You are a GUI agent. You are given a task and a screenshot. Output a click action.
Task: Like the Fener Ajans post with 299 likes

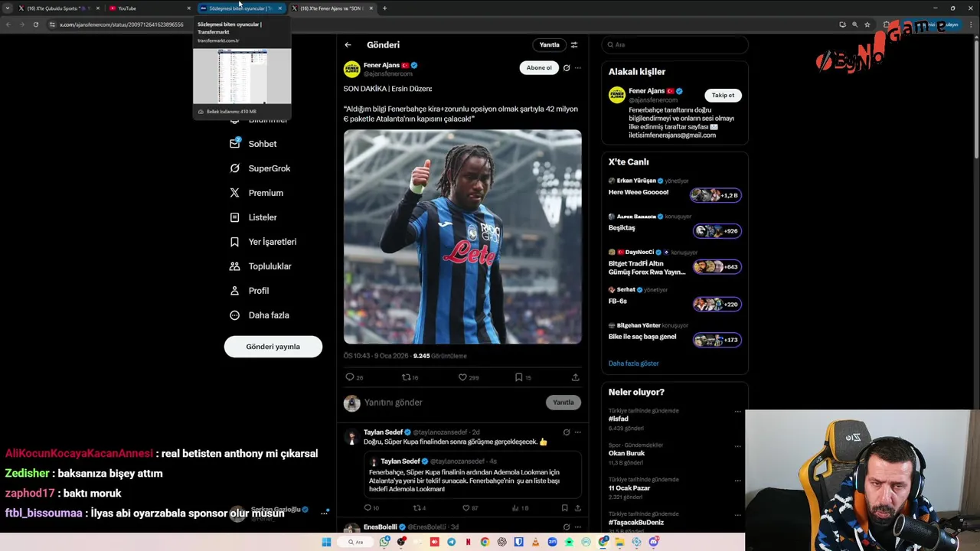pos(462,377)
